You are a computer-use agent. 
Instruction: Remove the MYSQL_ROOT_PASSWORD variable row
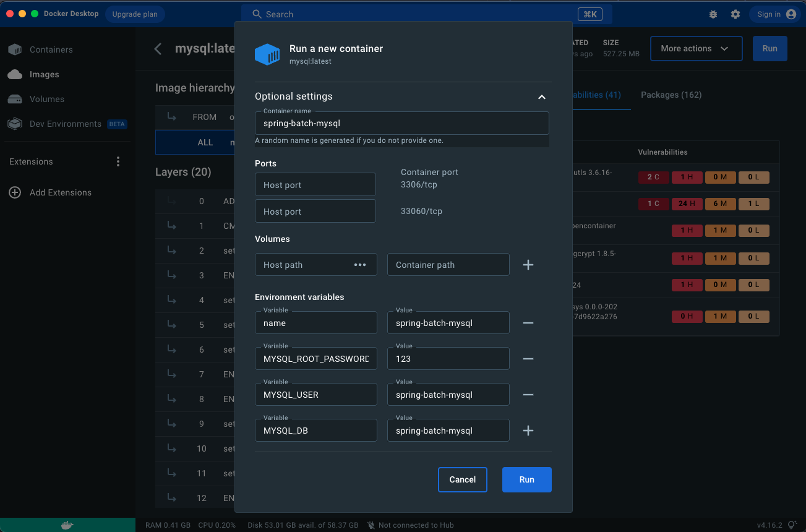point(528,359)
